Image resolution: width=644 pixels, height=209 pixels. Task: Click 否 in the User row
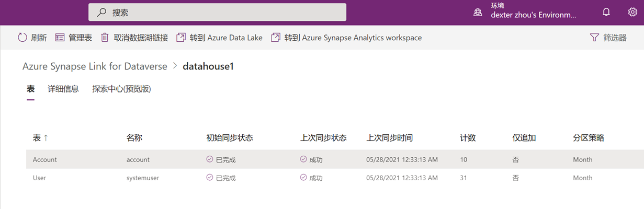[x=515, y=178]
